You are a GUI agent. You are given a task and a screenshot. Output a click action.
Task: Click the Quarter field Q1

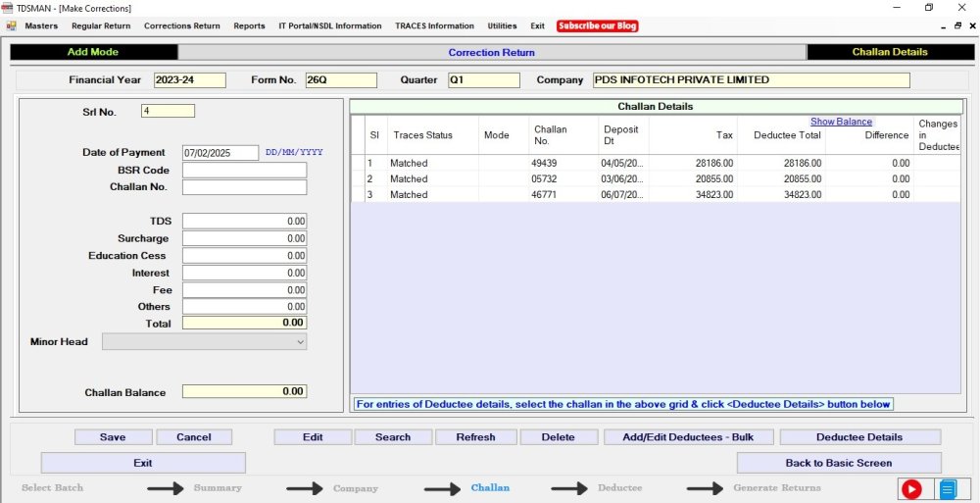click(x=484, y=80)
